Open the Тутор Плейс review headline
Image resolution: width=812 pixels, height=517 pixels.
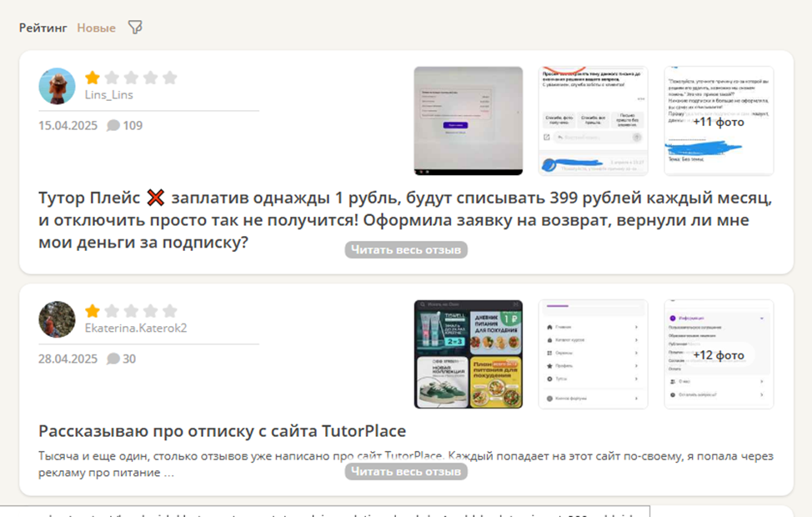pos(406,219)
